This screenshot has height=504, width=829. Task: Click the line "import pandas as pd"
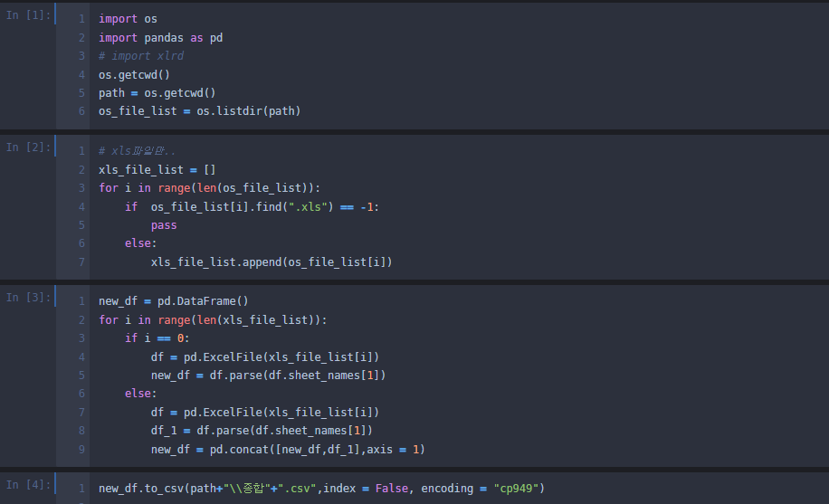pyautogui.click(x=161, y=38)
